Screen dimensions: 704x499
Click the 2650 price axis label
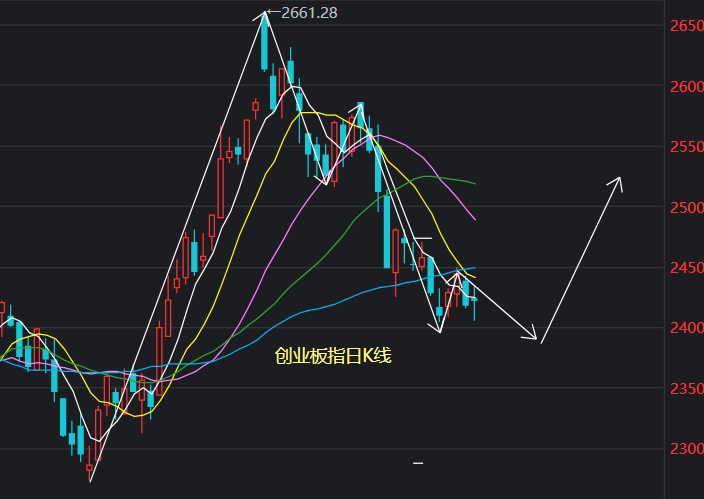(x=686, y=26)
